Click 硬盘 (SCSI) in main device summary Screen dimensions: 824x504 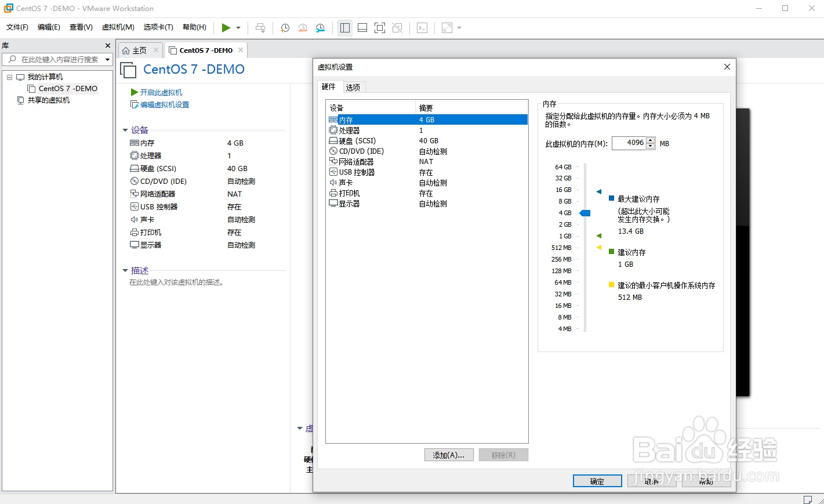pos(158,169)
